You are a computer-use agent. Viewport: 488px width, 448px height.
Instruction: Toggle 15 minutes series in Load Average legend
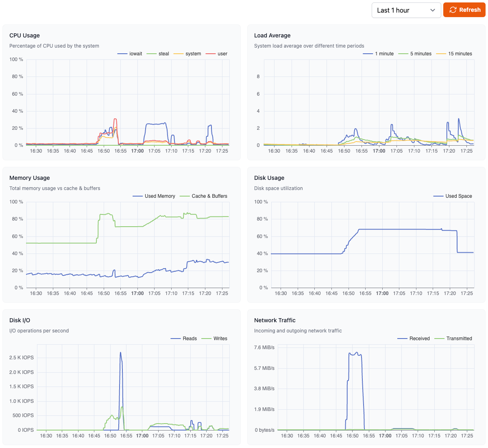454,54
